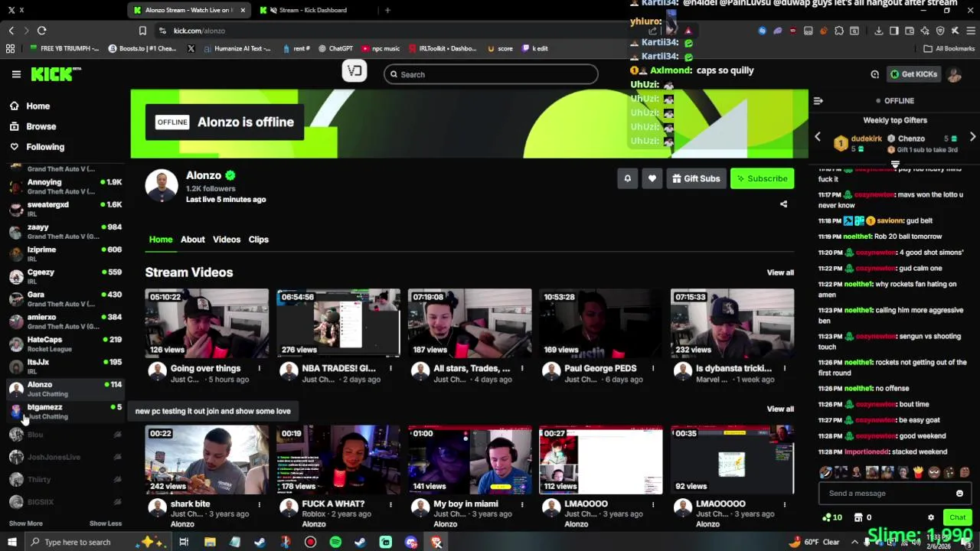Click the Windows Start button
Image resolution: width=980 pixels, height=551 pixels.
11,542
